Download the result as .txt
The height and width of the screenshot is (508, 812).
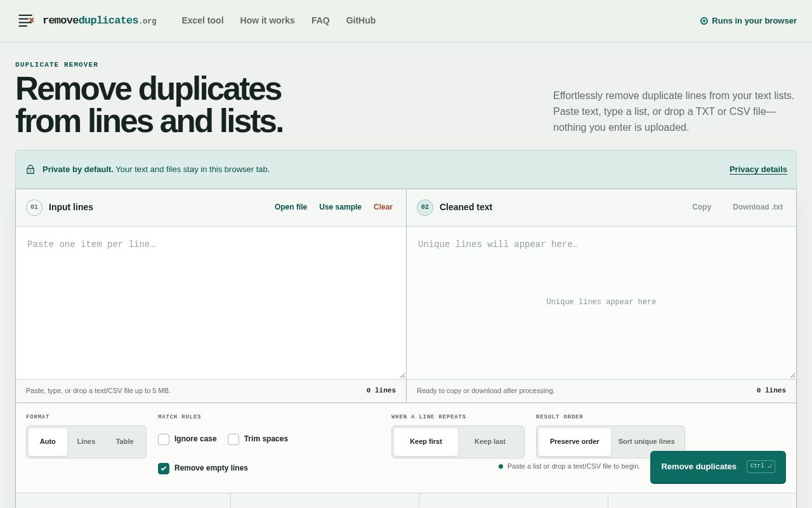pos(757,207)
